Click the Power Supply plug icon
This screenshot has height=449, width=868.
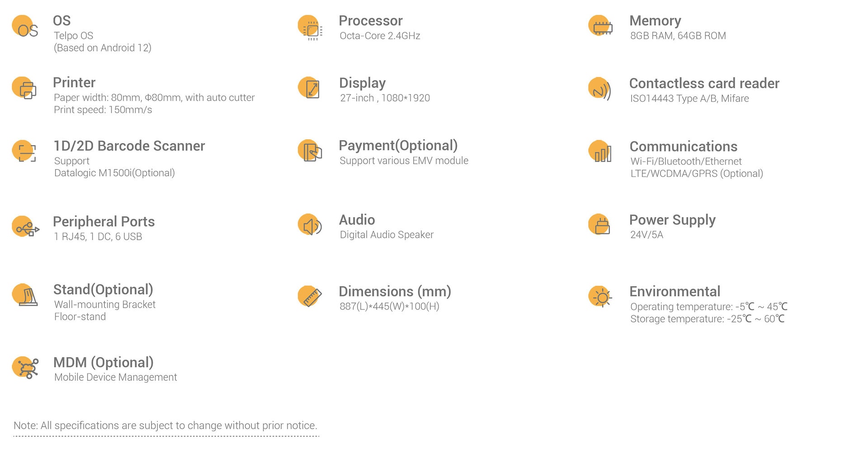pos(599,224)
